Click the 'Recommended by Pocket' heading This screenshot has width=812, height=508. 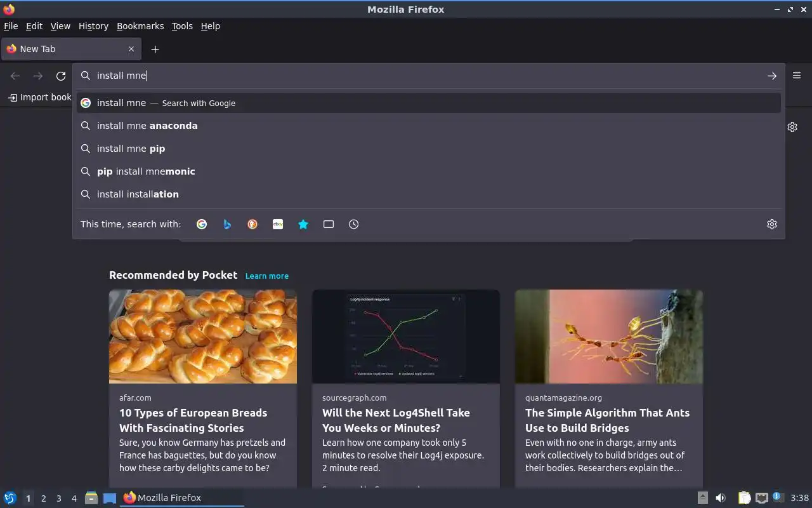point(173,275)
